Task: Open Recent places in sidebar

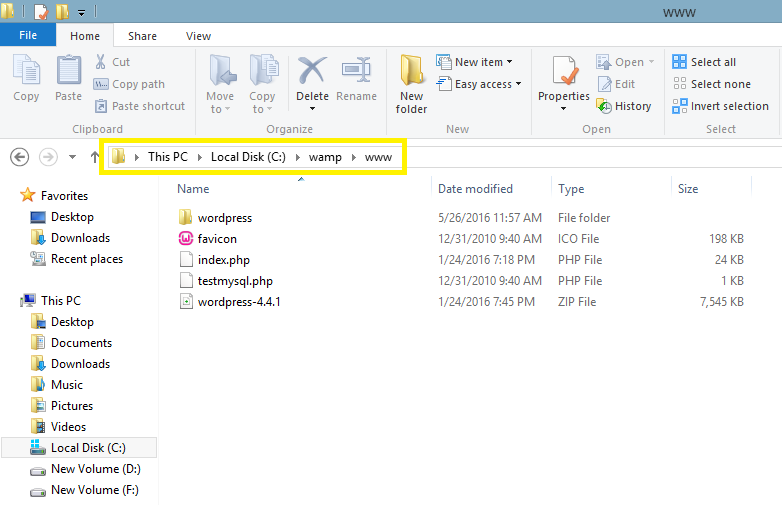Action: click(x=87, y=259)
